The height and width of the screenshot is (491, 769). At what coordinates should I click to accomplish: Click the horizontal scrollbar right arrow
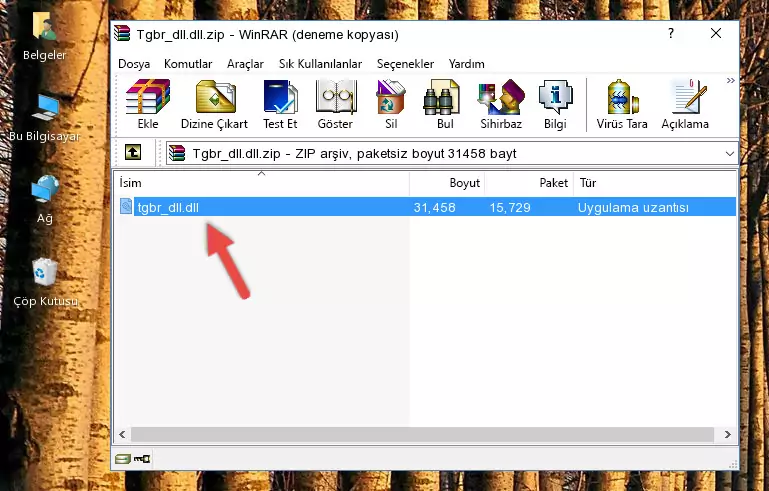pyautogui.click(x=727, y=435)
